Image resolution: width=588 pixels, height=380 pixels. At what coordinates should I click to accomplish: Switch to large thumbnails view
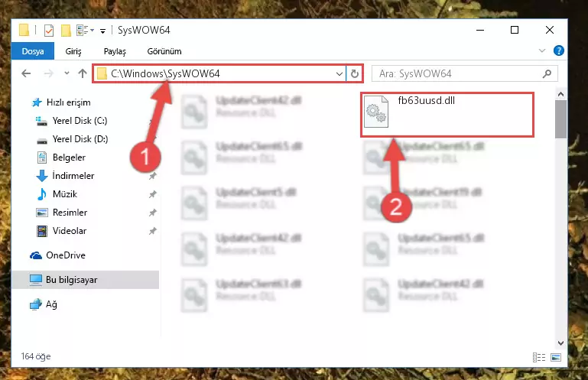click(x=556, y=357)
